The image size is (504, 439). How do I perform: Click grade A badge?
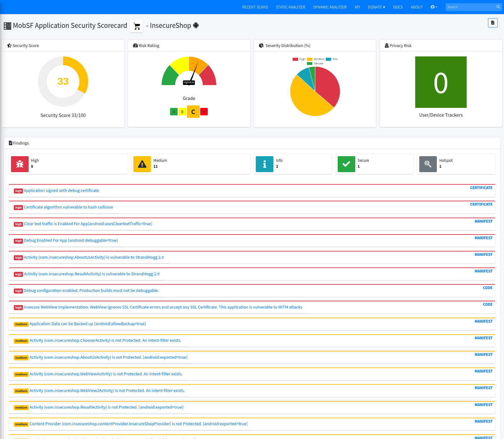174,112
